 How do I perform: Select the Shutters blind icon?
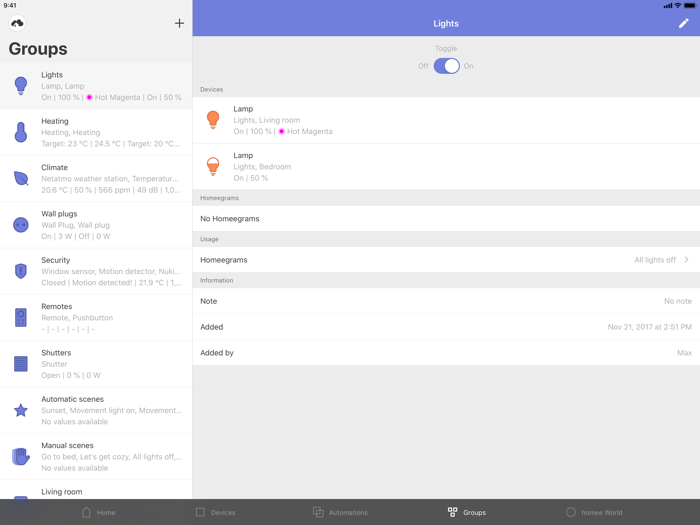coord(21,364)
